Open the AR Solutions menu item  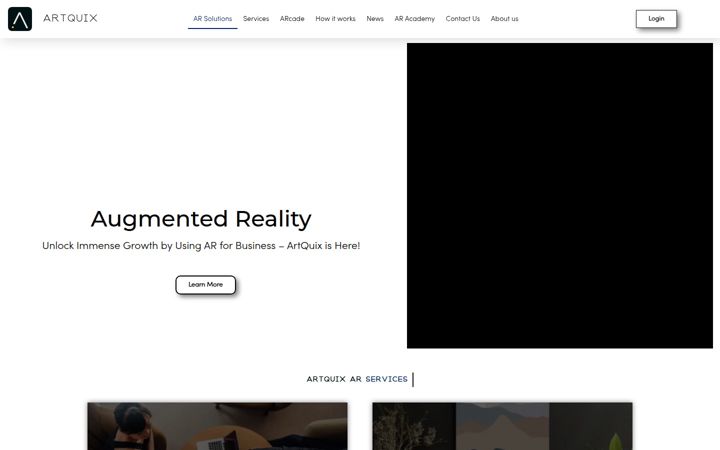(x=213, y=19)
